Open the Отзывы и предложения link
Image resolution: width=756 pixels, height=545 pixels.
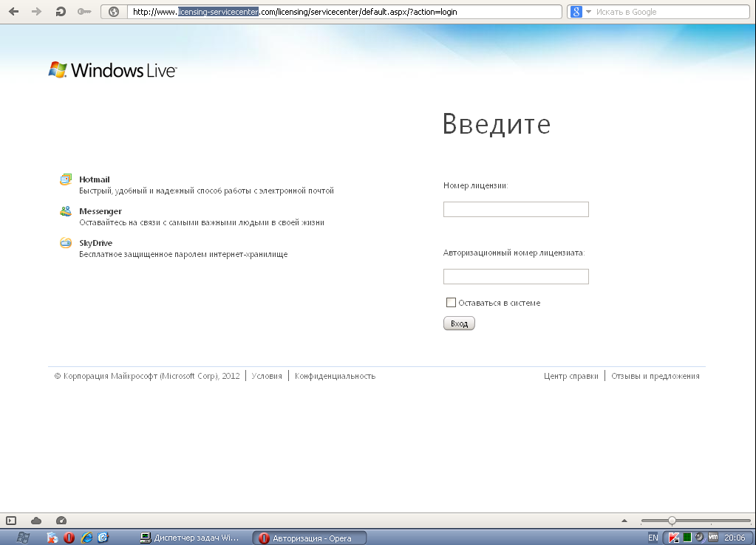tap(655, 376)
